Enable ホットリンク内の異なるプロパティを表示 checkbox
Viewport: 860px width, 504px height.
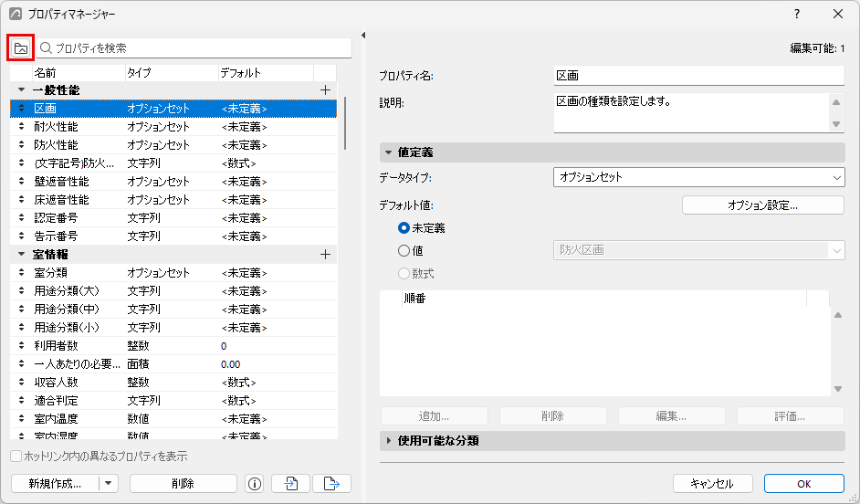[x=16, y=457]
